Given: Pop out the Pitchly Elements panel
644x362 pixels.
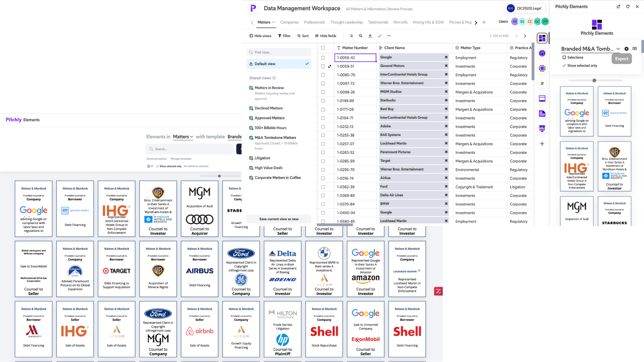Looking at the screenshot, I should 618,7.
